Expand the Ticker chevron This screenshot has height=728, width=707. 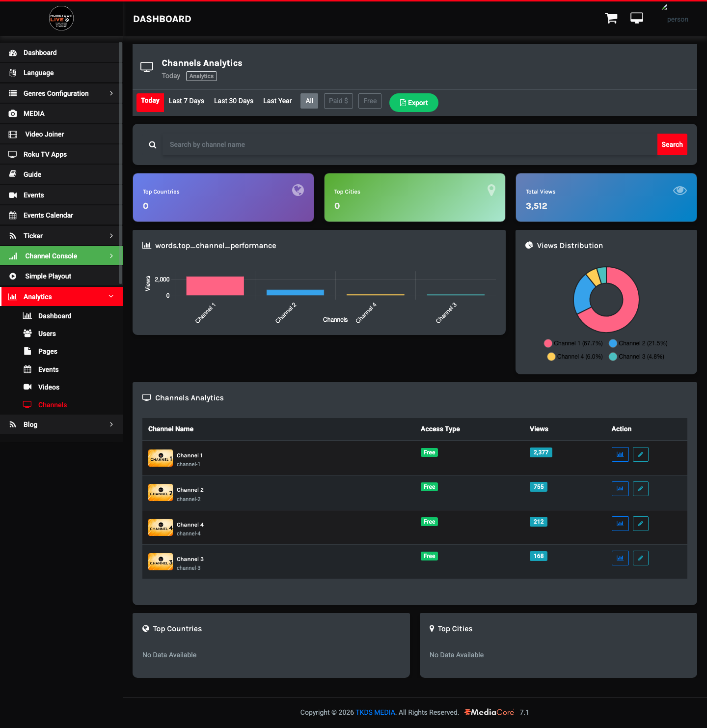point(111,236)
